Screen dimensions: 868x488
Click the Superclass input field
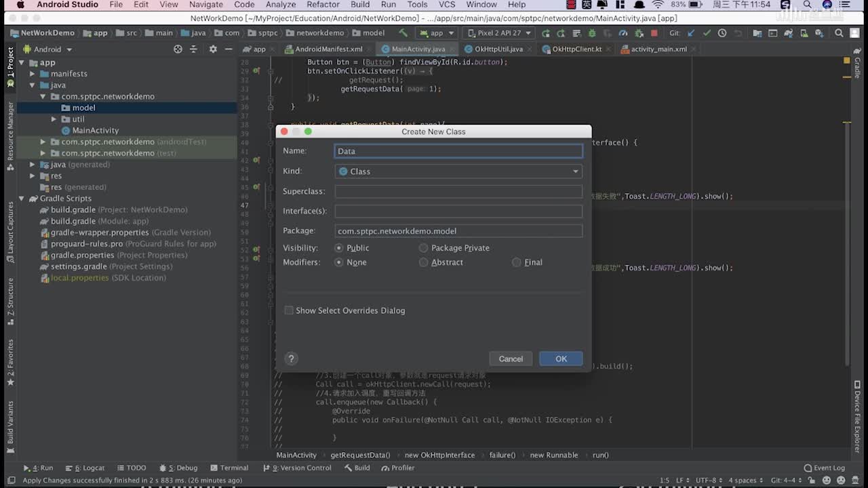coord(458,191)
